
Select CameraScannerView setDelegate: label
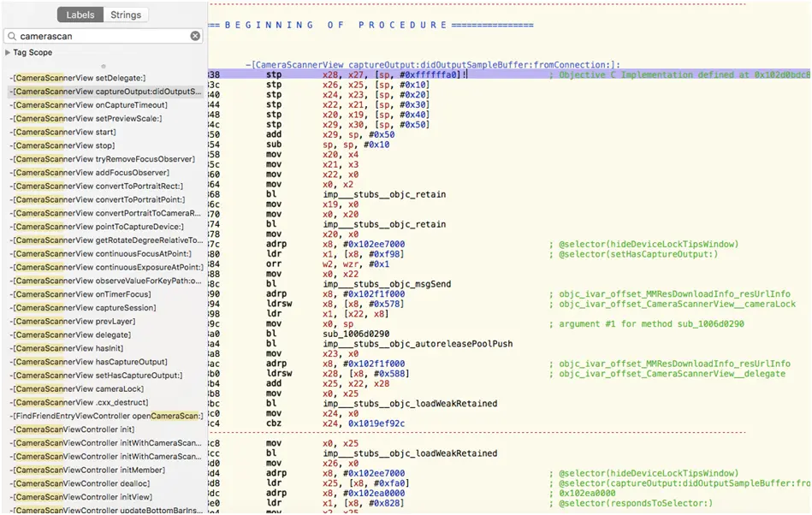coord(79,78)
